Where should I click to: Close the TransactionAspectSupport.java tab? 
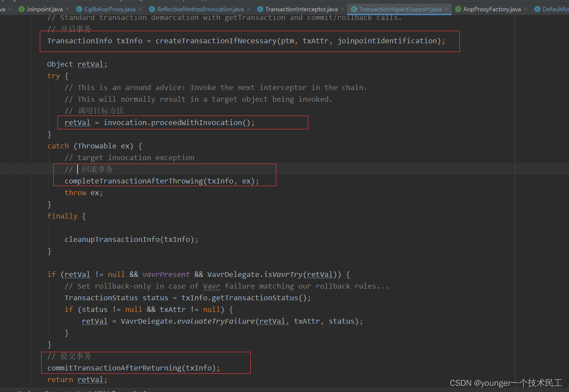click(447, 9)
